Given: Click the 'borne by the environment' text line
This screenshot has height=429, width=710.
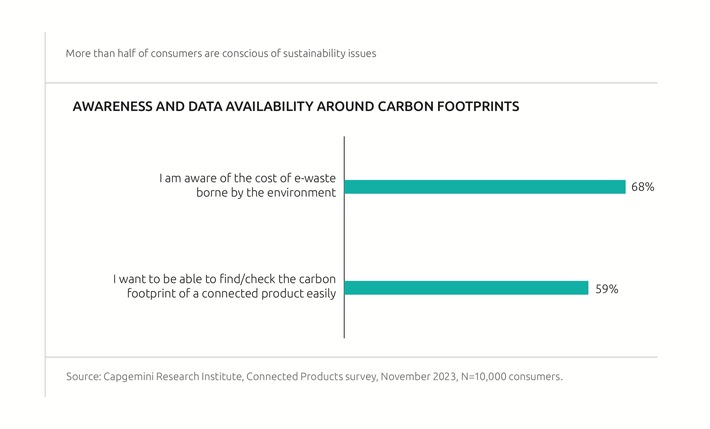Looking at the screenshot, I should point(266,193).
